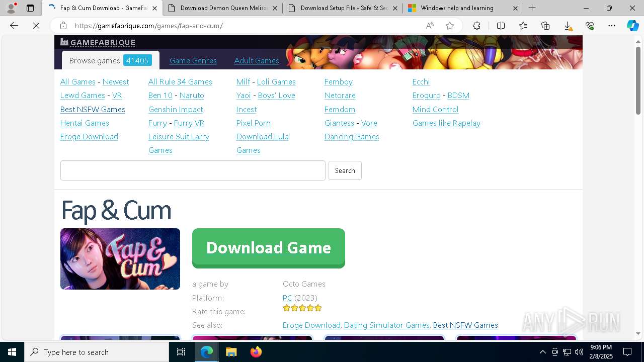This screenshot has height=362, width=644.
Task: Open the Best NSFW Games category link
Action: pyautogui.click(x=93, y=109)
